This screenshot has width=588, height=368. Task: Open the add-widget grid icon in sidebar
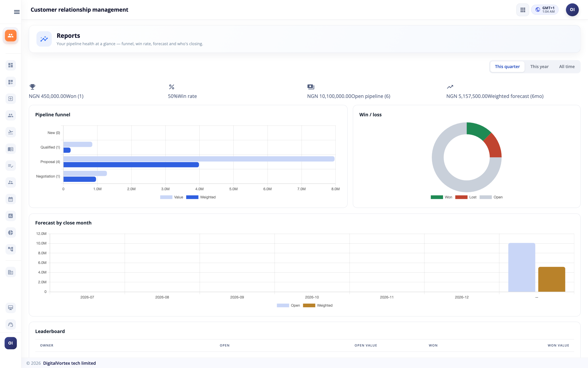point(11,82)
